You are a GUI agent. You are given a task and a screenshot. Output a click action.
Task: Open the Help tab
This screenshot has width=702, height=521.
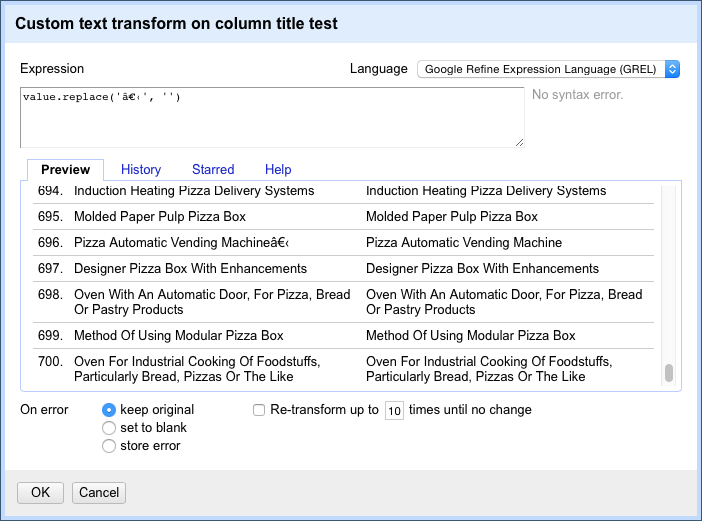point(278,170)
